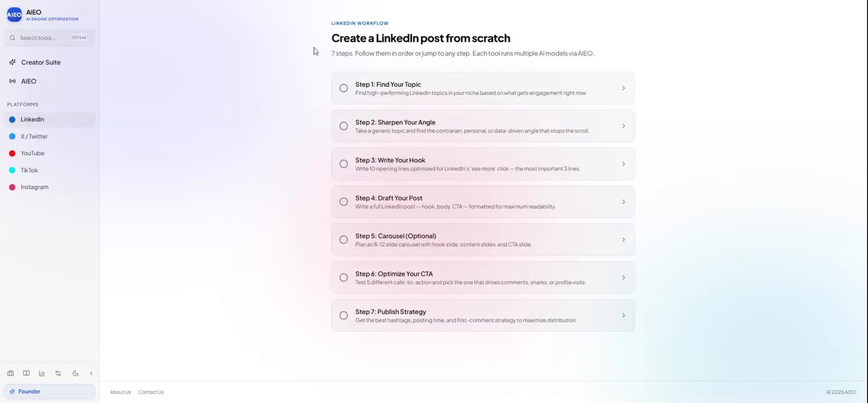Mark Step 4 Draft Your Post circle
Screen dimensions: 868x403
tap(344, 202)
